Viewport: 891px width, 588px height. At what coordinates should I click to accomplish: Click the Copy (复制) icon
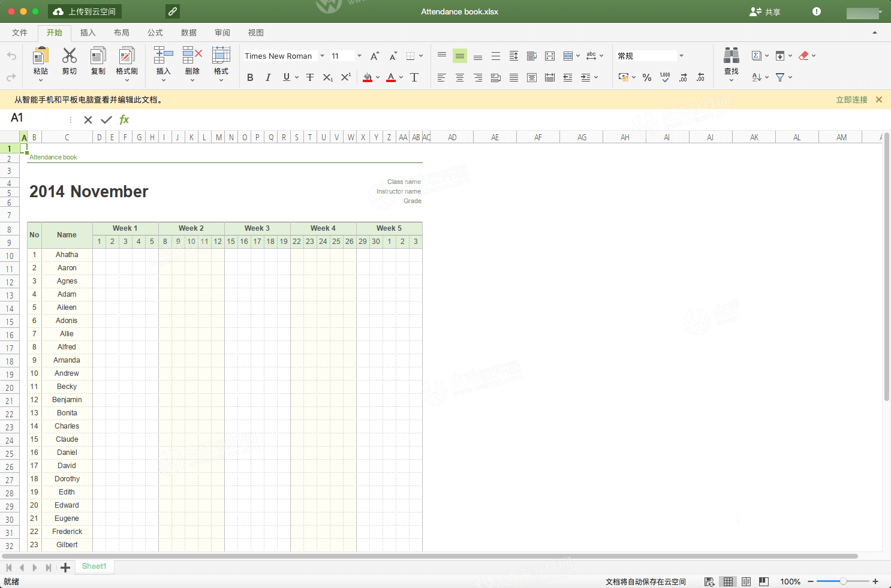coord(98,56)
